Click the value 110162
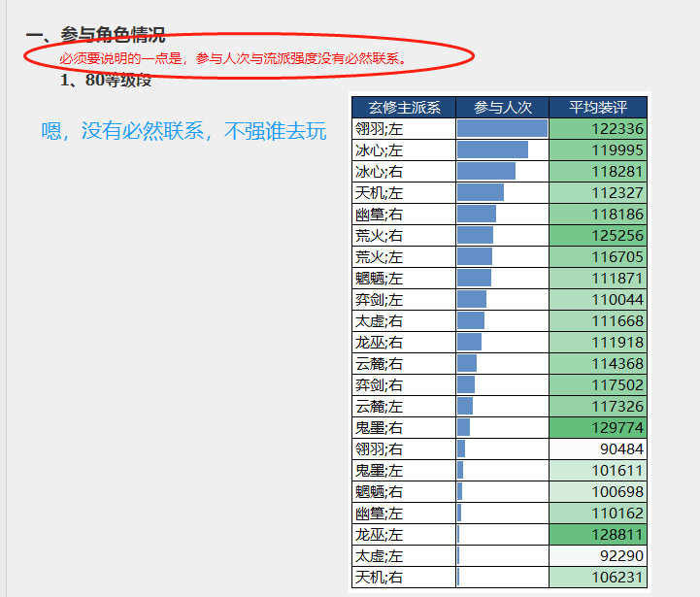Viewport: 700px width, 597px height. click(617, 514)
